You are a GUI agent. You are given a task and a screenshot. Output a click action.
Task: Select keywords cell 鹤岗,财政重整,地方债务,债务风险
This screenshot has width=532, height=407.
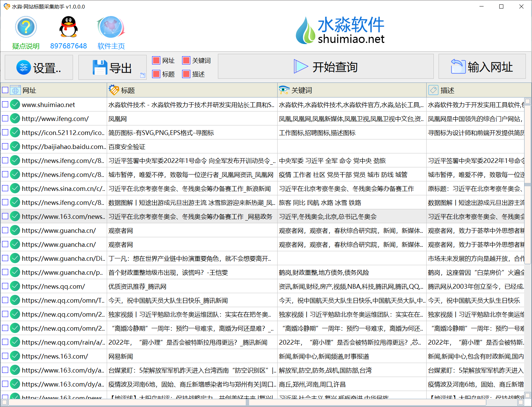tap(352, 272)
